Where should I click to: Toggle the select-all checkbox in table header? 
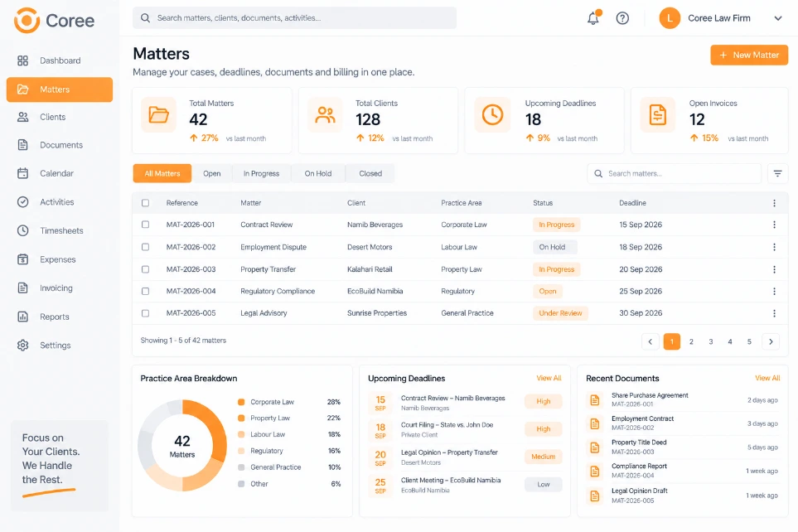point(146,203)
